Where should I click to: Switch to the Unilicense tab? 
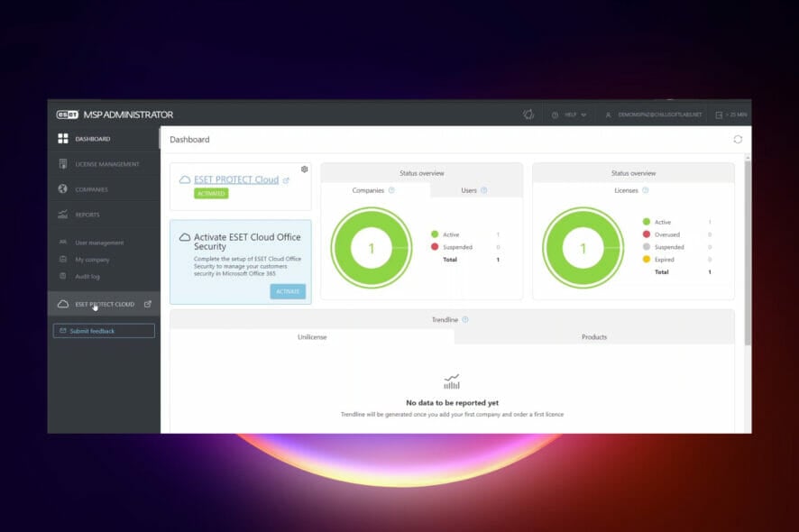(312, 337)
